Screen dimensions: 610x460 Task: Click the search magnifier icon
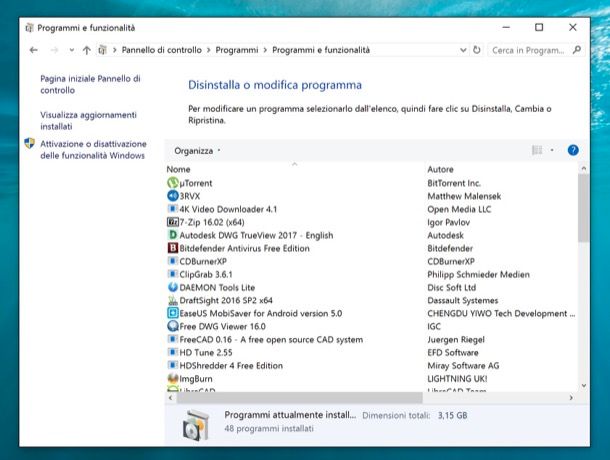click(577, 50)
